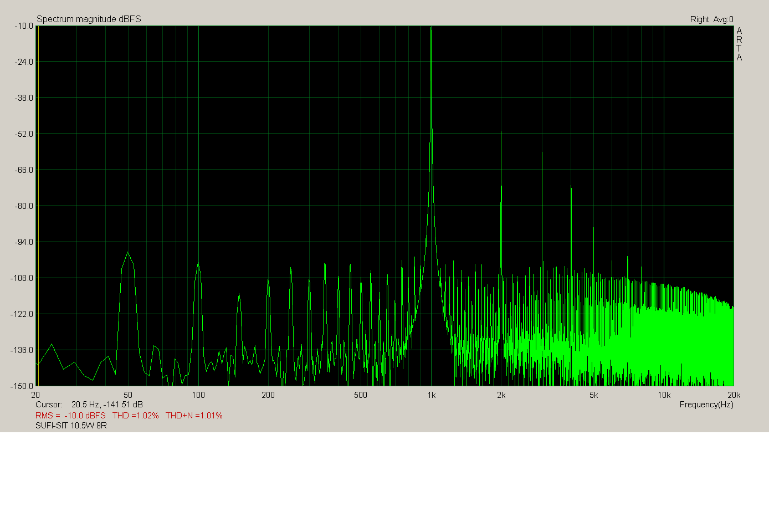Click the 5k frequency axis label

click(x=593, y=395)
